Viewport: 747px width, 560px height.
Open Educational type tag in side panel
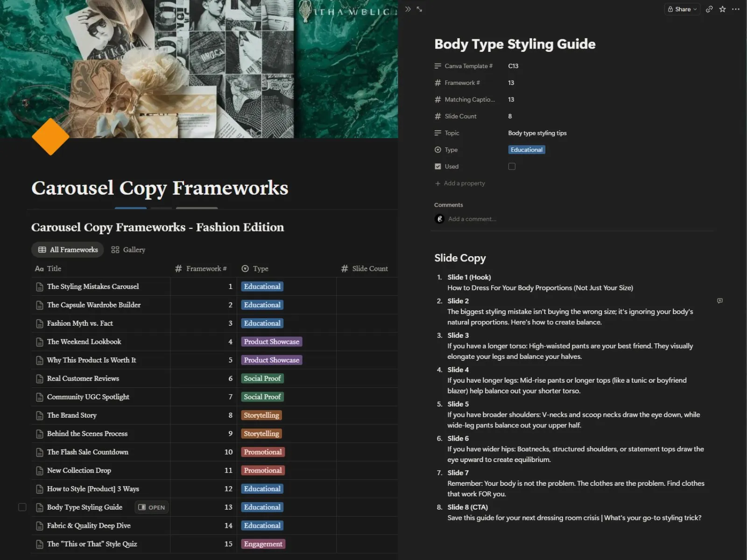(527, 150)
